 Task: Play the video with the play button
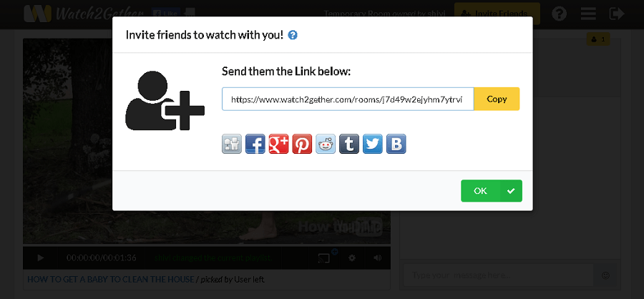click(41, 258)
